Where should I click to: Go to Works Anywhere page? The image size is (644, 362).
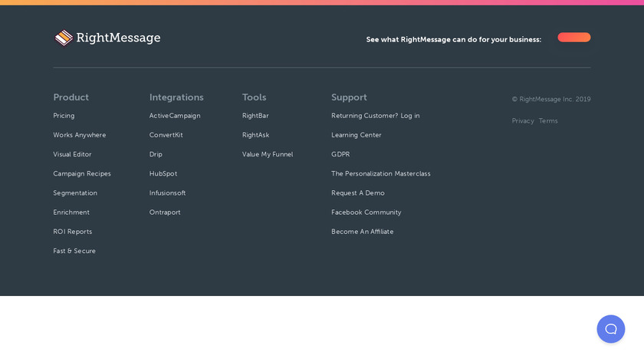(80, 135)
